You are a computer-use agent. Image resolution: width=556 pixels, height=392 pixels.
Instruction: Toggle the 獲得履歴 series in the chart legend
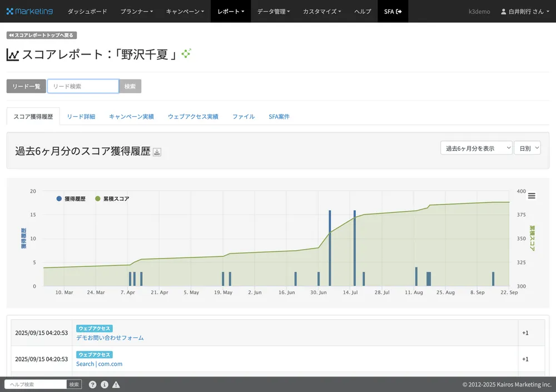pyautogui.click(x=71, y=199)
